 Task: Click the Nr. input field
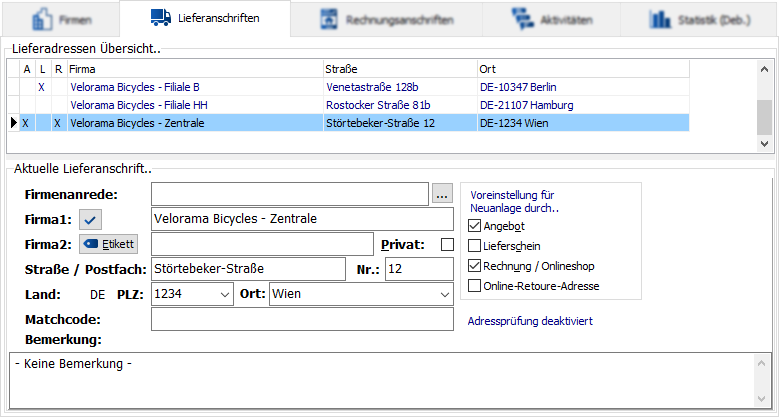(x=419, y=269)
